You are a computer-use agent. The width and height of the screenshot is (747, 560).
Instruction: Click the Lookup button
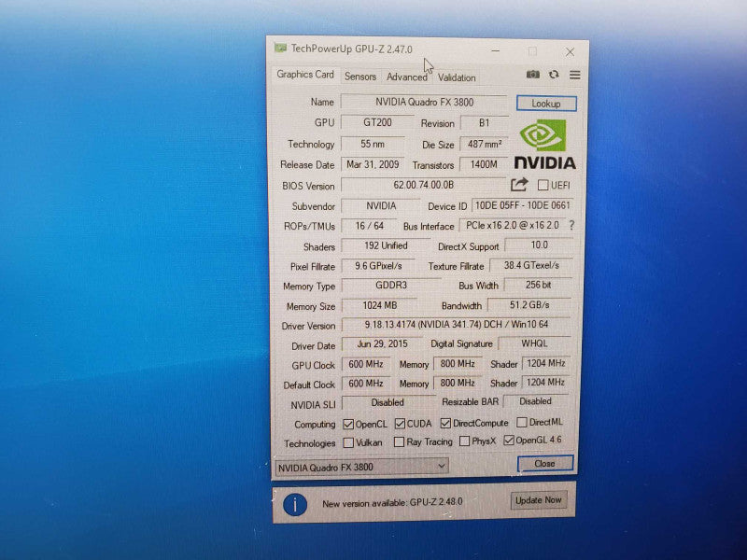click(x=546, y=104)
